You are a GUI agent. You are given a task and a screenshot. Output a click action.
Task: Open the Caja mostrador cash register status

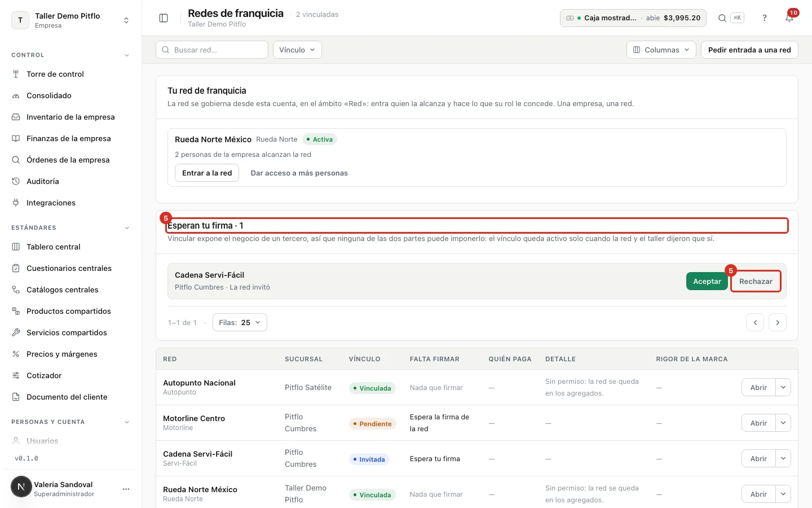pos(633,18)
